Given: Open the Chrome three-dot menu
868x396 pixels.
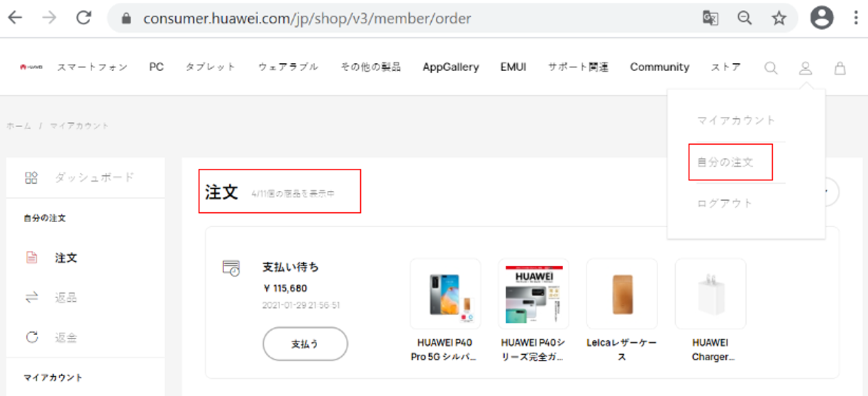Looking at the screenshot, I should (856, 18).
